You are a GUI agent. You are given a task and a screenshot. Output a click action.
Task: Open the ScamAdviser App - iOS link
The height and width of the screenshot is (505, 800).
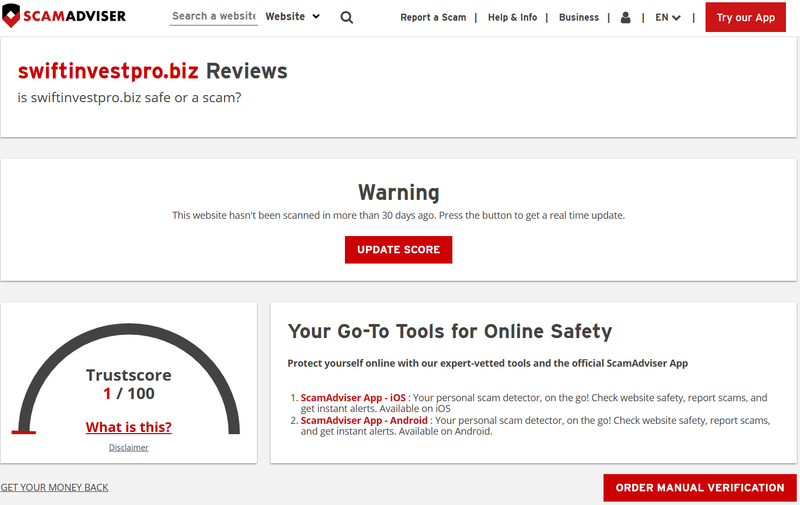point(353,397)
